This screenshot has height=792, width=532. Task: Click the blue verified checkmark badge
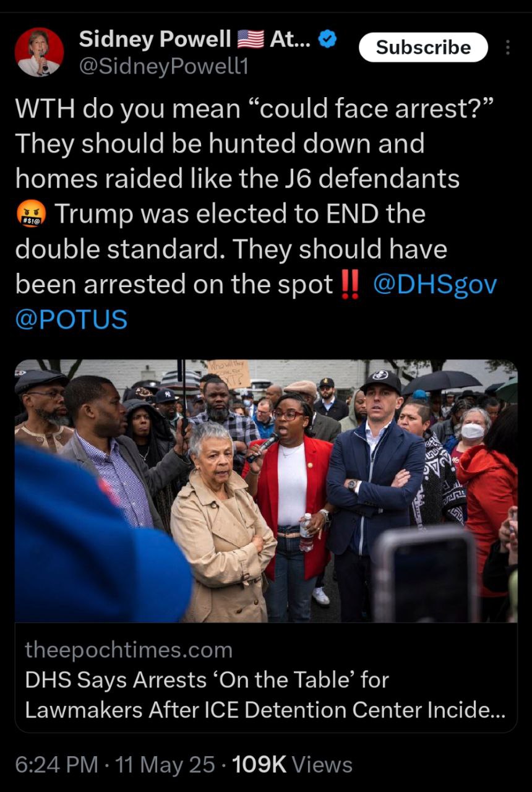[x=327, y=40]
